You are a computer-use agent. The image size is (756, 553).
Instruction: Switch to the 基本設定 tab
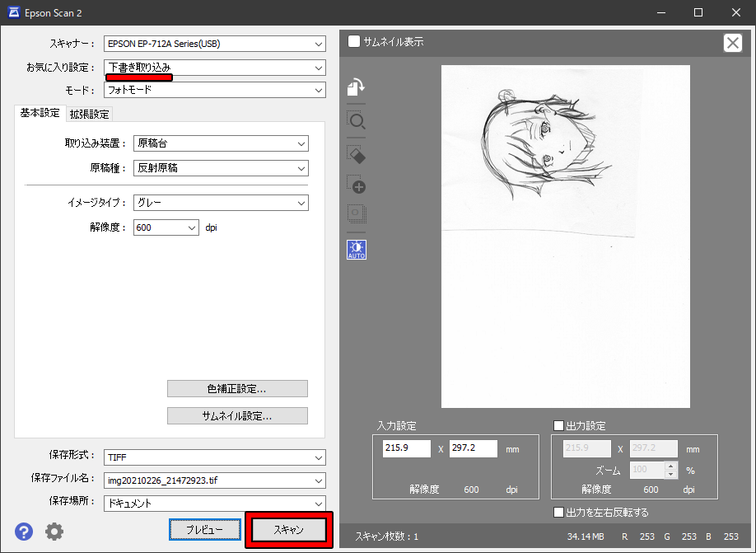tap(40, 113)
